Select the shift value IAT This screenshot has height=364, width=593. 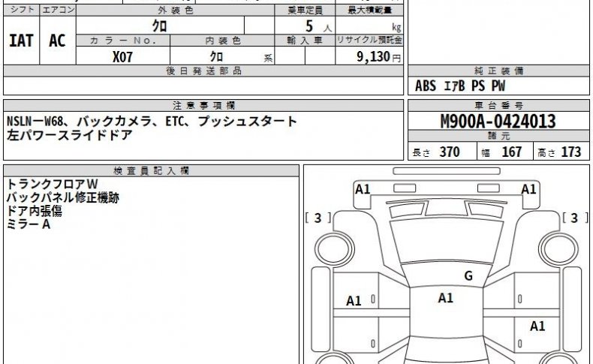click(x=21, y=41)
